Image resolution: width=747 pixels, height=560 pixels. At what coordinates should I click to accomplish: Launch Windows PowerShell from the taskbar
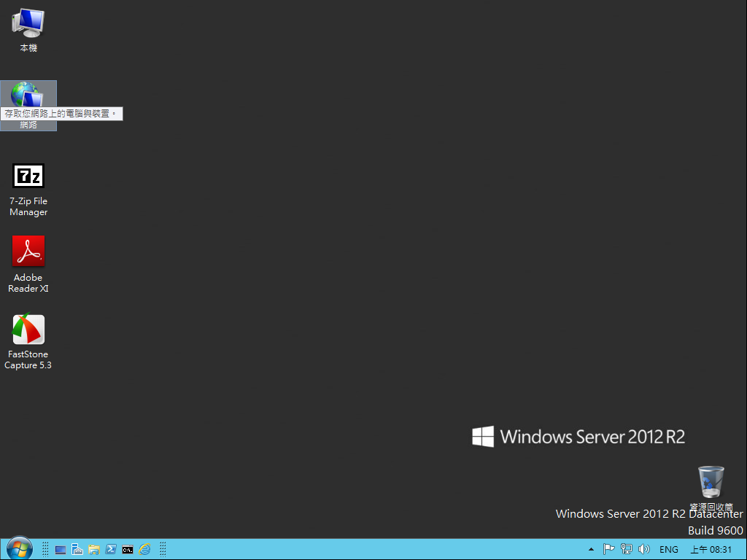tap(111, 550)
